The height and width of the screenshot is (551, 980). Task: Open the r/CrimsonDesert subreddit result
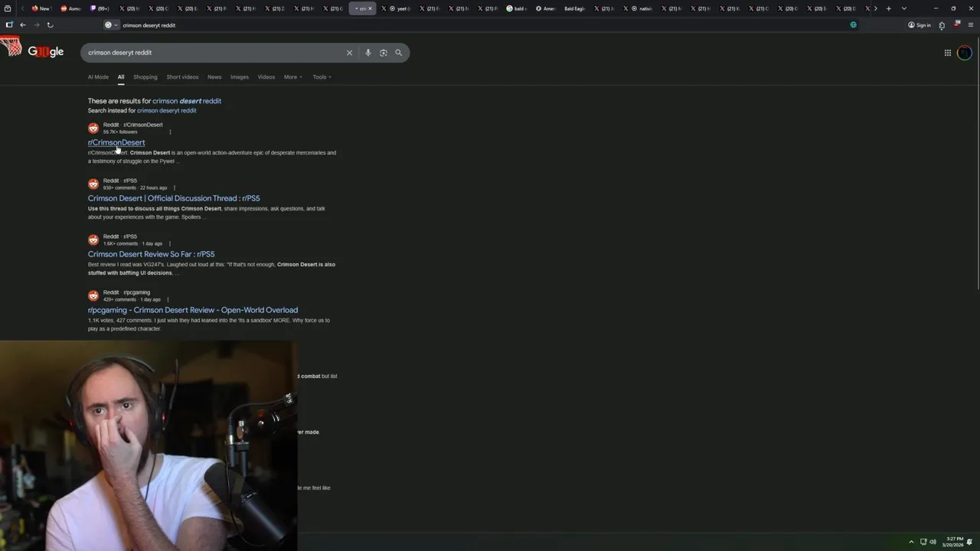tap(116, 142)
